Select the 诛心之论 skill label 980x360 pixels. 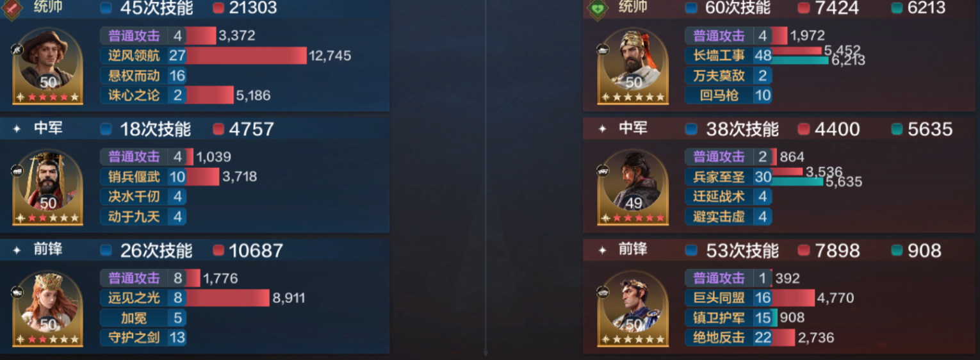point(134,95)
